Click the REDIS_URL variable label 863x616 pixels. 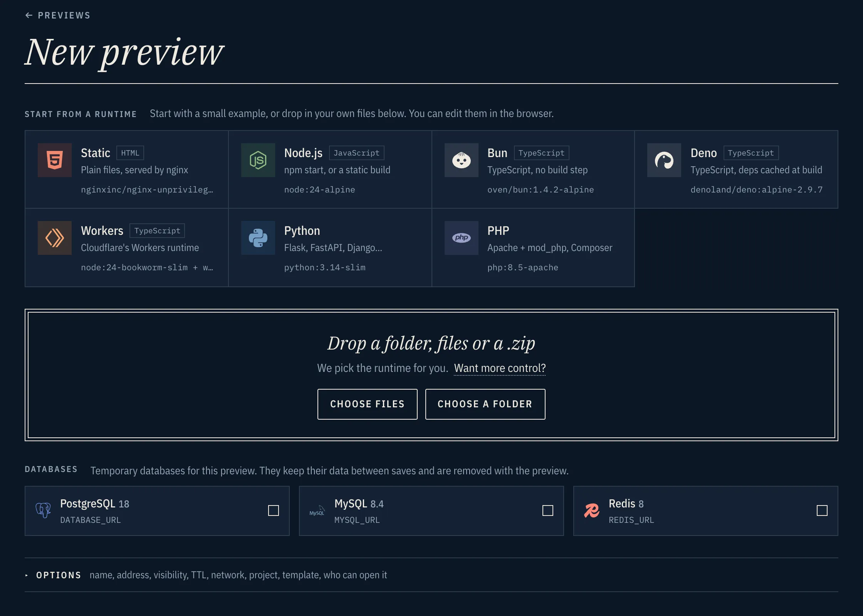tap(631, 520)
